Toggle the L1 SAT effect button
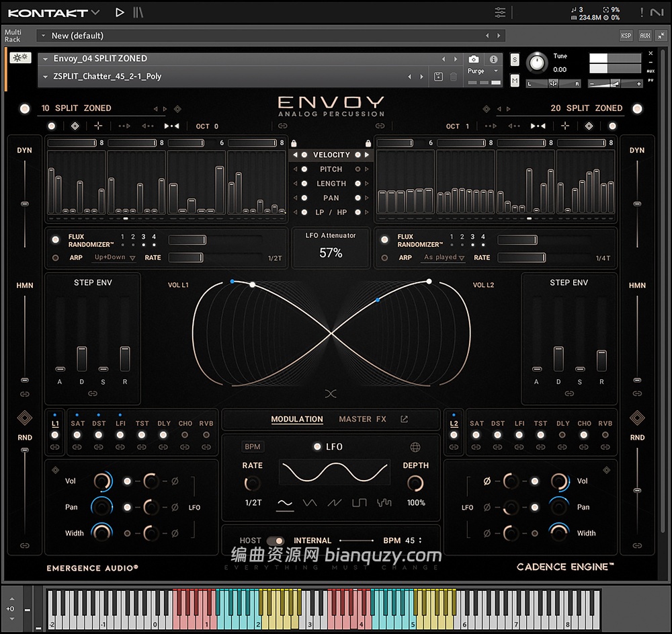 tap(77, 435)
